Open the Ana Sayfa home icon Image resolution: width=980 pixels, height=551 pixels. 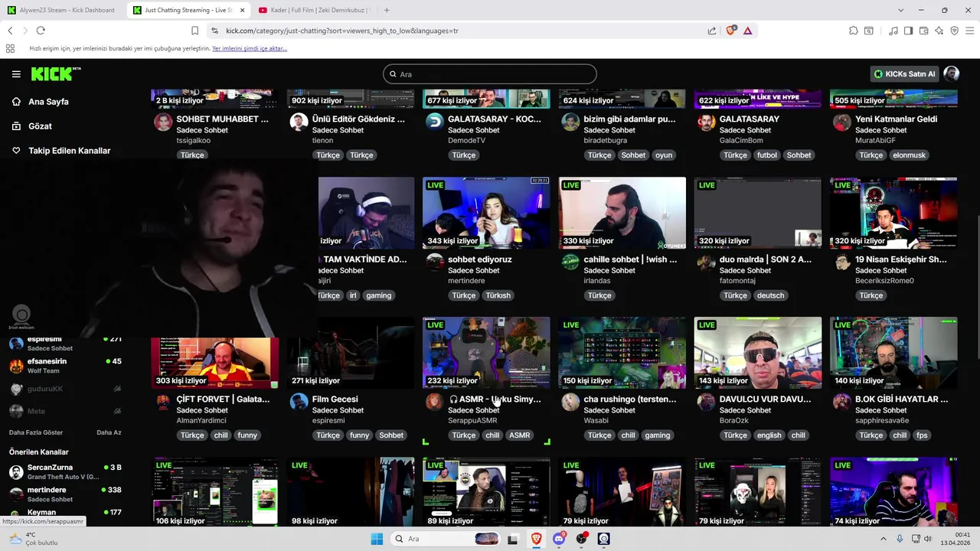pos(16,102)
